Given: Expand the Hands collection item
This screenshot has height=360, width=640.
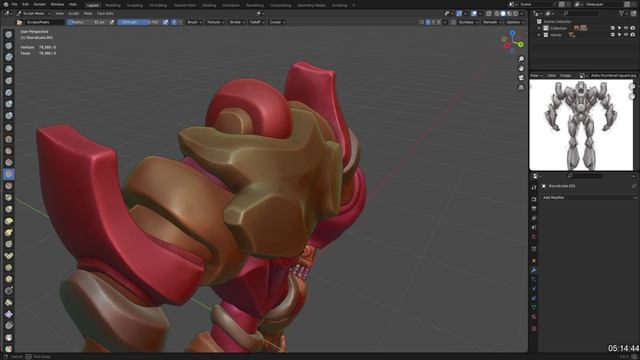Looking at the screenshot, I should coord(539,35).
